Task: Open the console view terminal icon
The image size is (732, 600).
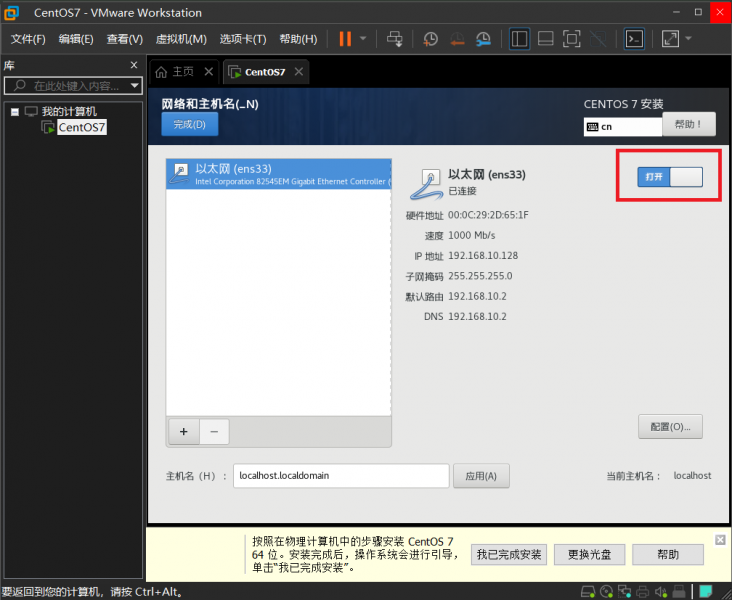Action: pyautogui.click(x=633, y=39)
